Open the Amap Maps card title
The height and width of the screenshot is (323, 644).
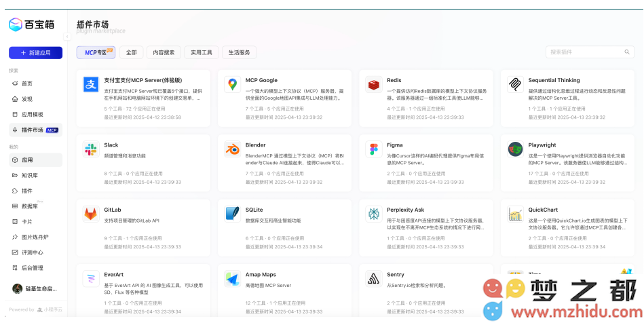pos(261,275)
